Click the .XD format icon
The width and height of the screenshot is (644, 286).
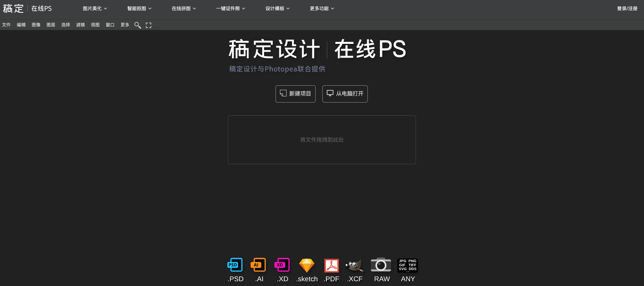[x=282, y=265]
